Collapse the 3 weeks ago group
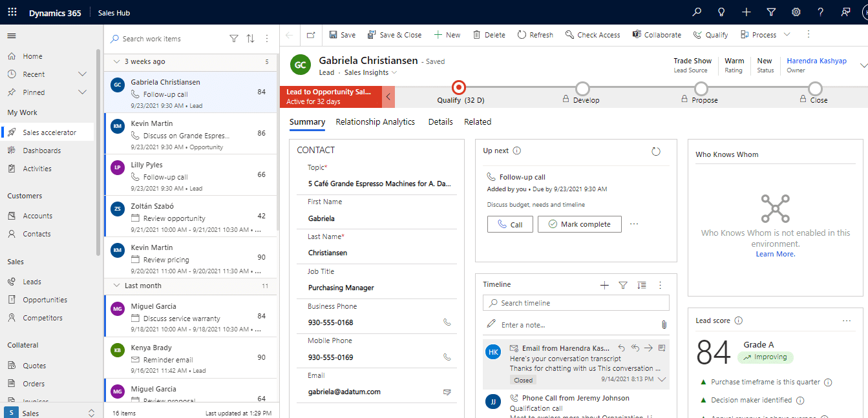Image resolution: width=868 pixels, height=418 pixels. pyautogui.click(x=116, y=62)
